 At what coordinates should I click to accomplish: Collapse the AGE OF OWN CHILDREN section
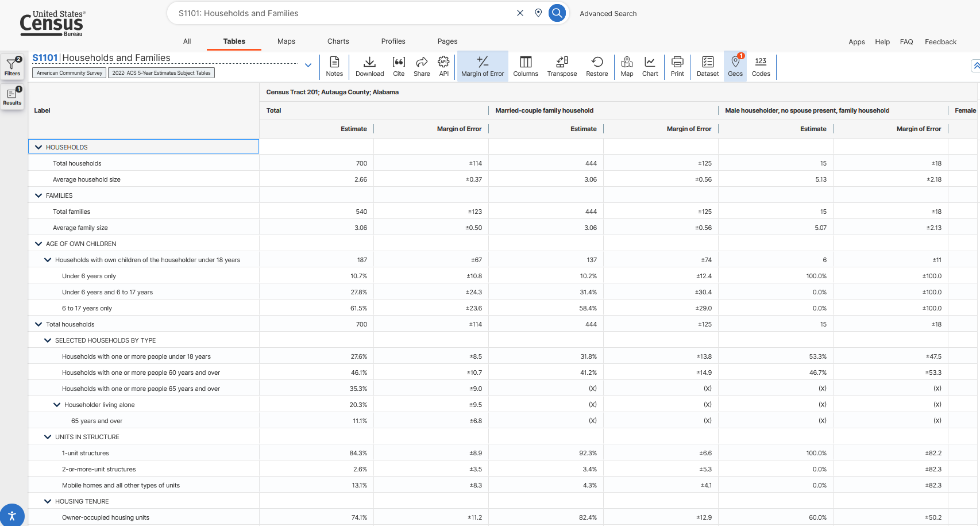[x=38, y=243]
